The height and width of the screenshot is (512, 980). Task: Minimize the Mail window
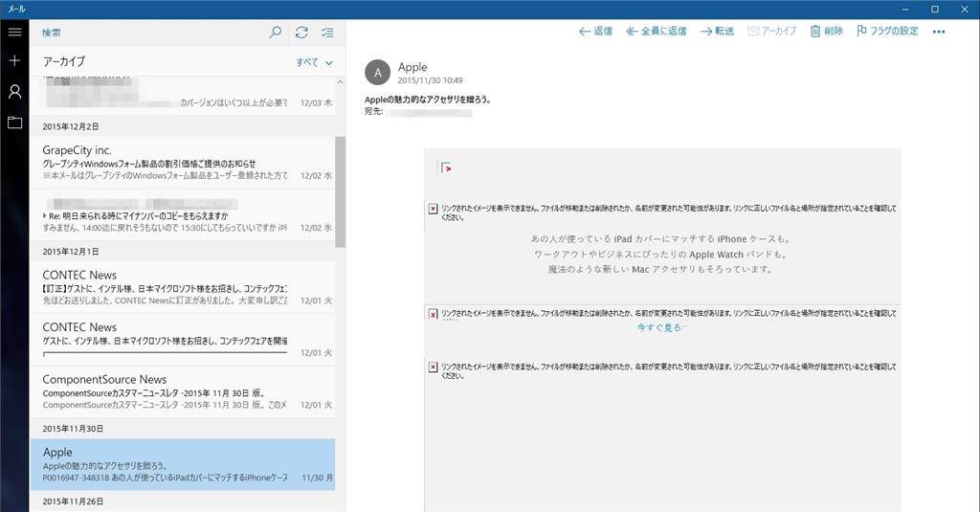(x=907, y=10)
